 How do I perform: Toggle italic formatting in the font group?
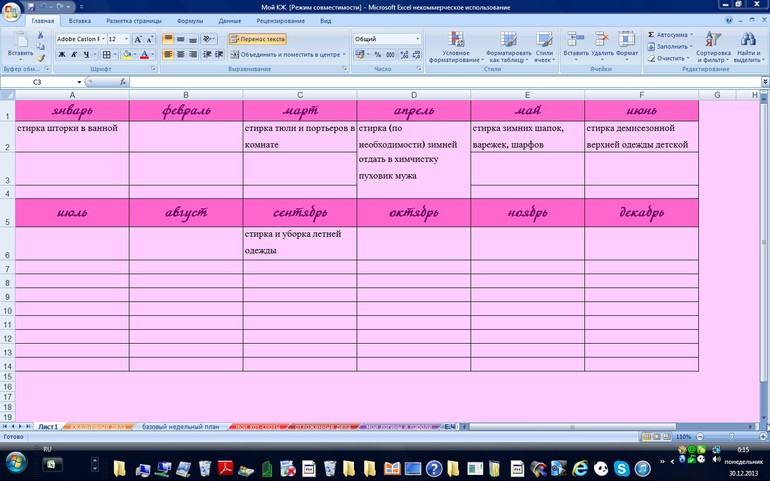click(74, 54)
